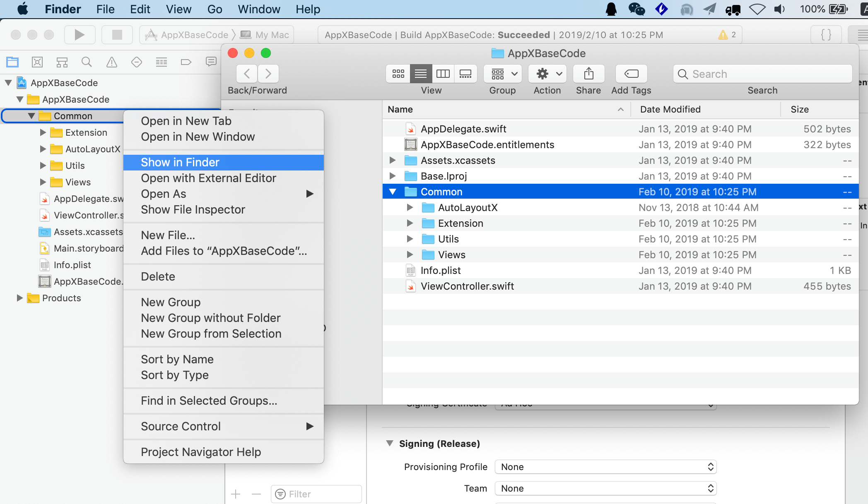Select ViewController.swift in Finder list
The width and height of the screenshot is (868, 504).
pos(620,286)
